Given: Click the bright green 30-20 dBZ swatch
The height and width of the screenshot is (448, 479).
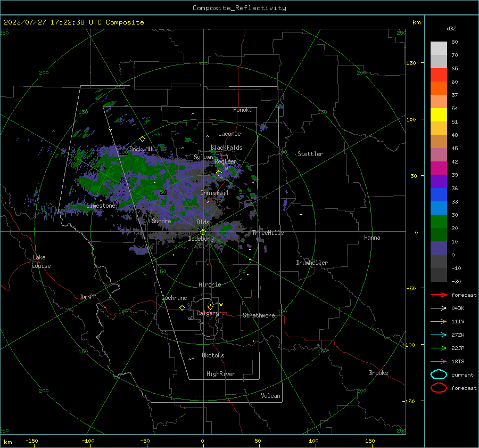Looking at the screenshot, I should coord(439,222).
